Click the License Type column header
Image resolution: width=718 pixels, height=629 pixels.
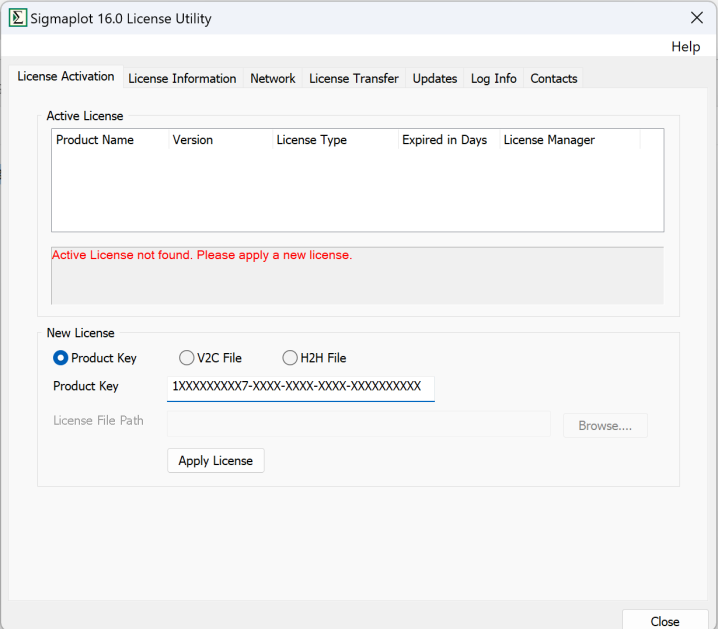coord(336,140)
